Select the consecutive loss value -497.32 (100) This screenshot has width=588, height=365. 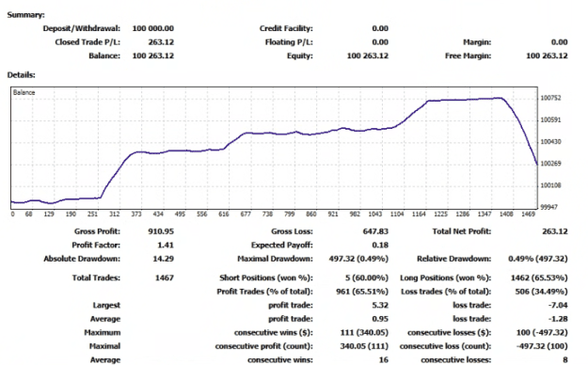pyautogui.click(x=542, y=346)
